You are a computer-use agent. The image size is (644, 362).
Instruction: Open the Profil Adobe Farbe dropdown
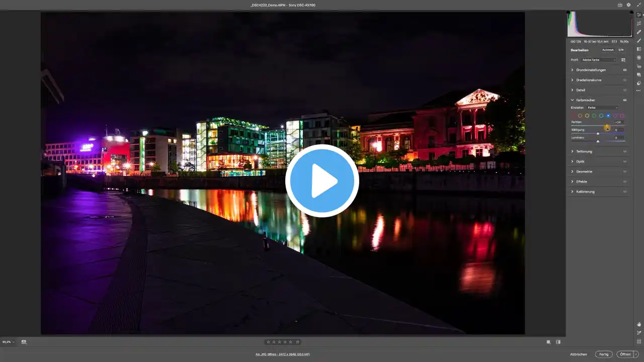coord(599,60)
